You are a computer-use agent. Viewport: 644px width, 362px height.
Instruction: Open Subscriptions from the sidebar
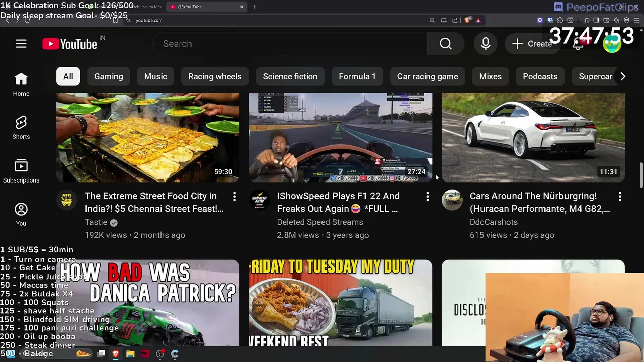pyautogui.click(x=21, y=171)
